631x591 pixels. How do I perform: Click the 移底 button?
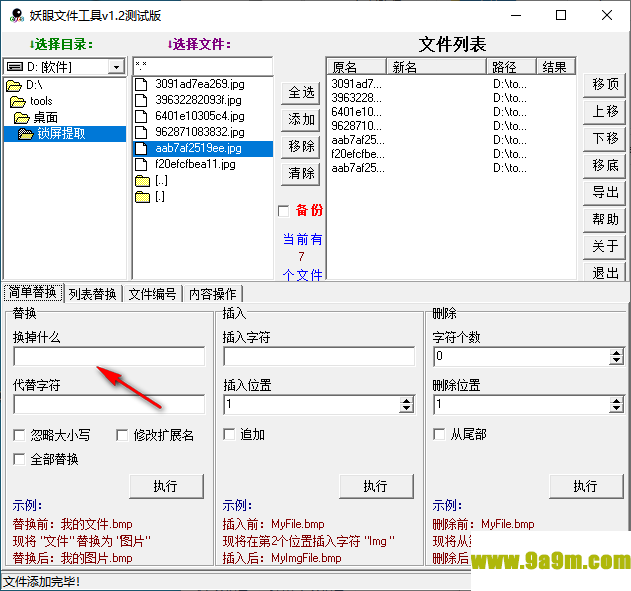point(604,165)
